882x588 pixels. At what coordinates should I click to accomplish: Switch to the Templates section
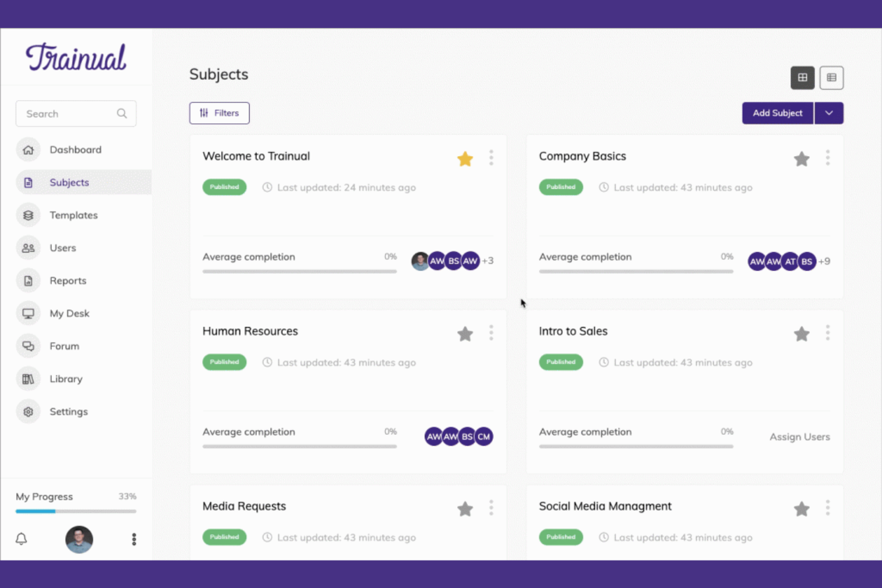(x=73, y=215)
